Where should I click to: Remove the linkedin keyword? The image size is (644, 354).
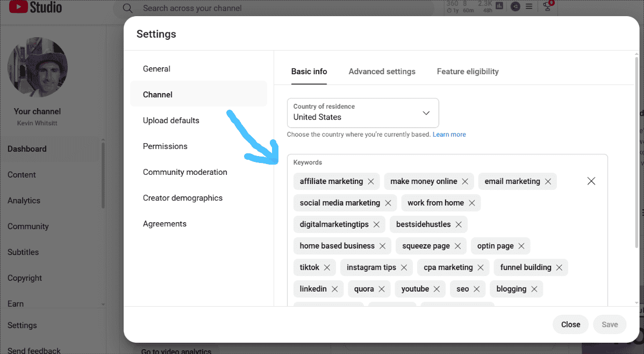pyautogui.click(x=335, y=289)
